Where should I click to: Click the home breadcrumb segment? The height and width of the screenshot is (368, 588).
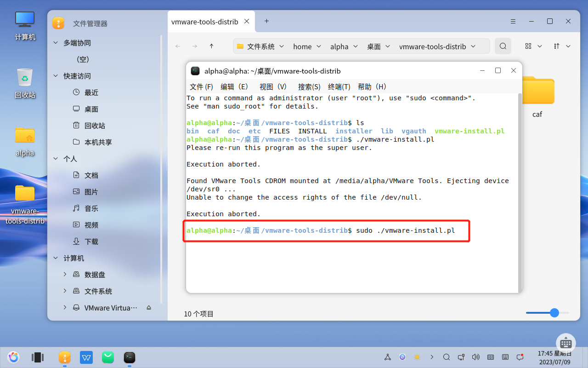pyautogui.click(x=302, y=46)
